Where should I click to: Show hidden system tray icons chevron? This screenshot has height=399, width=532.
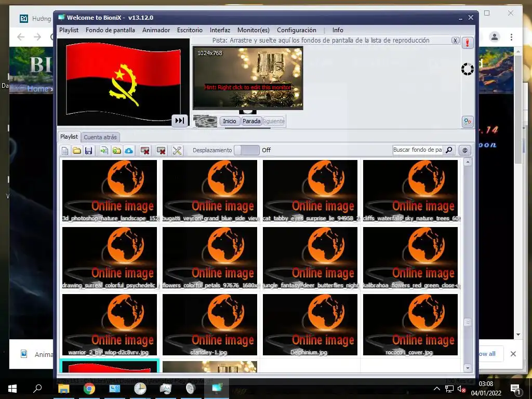(436, 389)
